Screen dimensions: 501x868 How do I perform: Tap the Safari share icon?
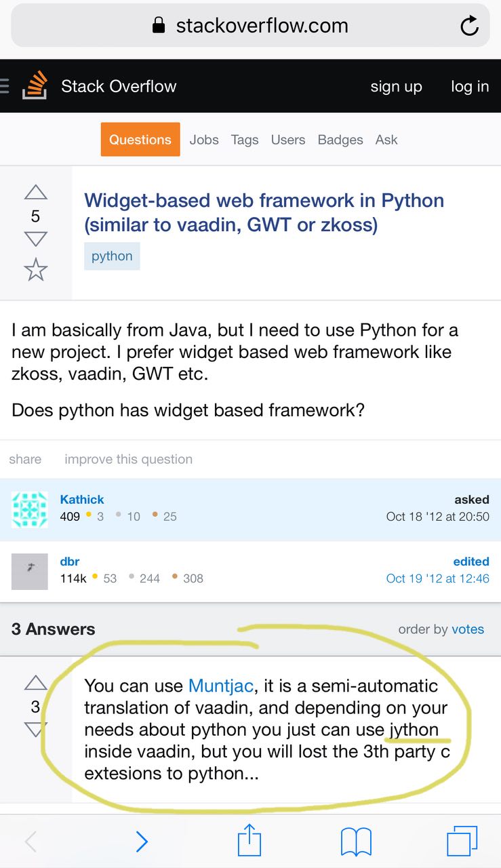(249, 842)
